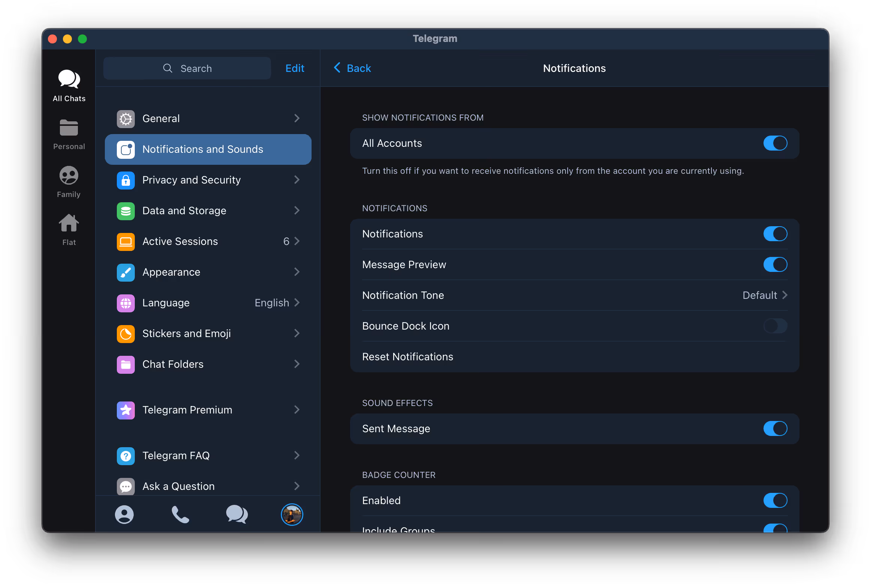This screenshot has height=588, width=871.
Task: Disable the Message Preview toggle
Action: (x=775, y=264)
